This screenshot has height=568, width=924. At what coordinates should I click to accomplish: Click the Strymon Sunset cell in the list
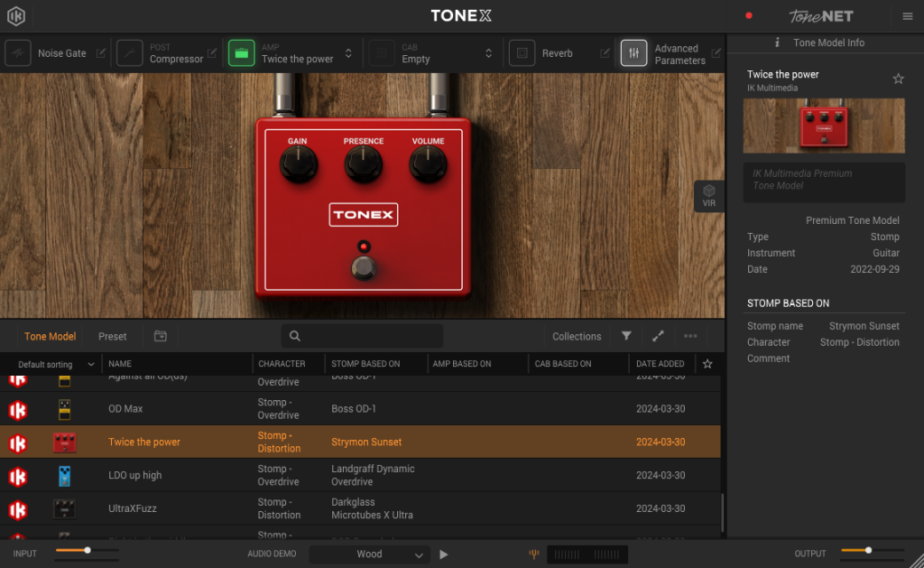click(x=366, y=442)
